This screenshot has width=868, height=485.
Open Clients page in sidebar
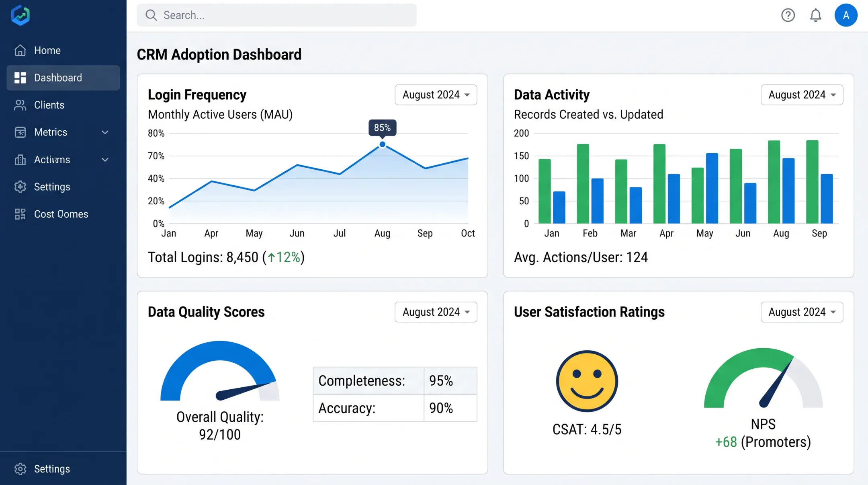pyautogui.click(x=63, y=105)
